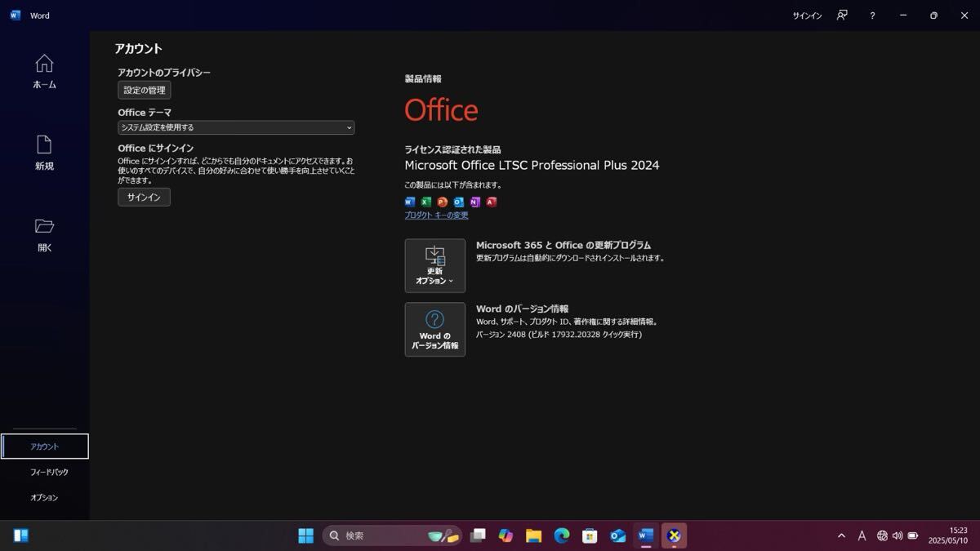The height and width of the screenshot is (551, 980).
Task: Click the feedback person icon in title bar
Action: pos(842,16)
